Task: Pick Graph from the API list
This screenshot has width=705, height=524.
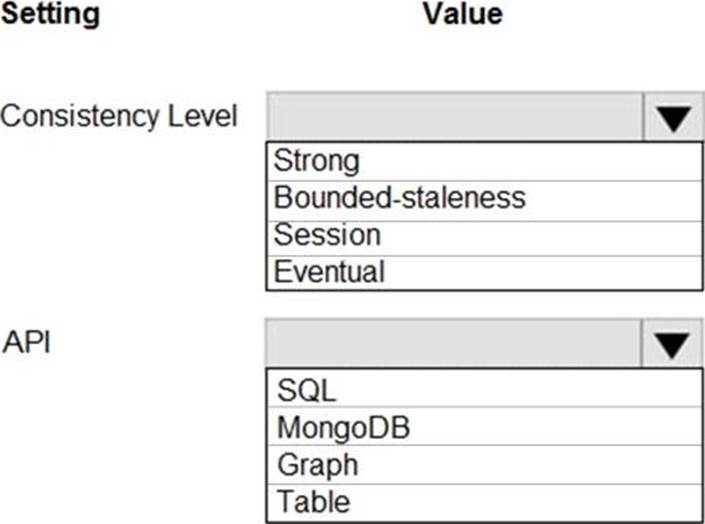Action: click(x=484, y=464)
